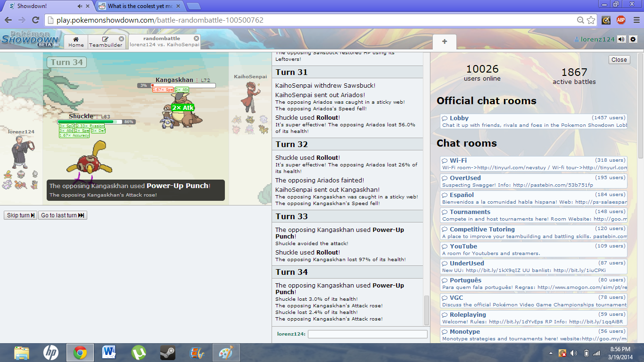Close the randombattle tab with its X
The width and height of the screenshot is (644, 362).
tap(196, 38)
